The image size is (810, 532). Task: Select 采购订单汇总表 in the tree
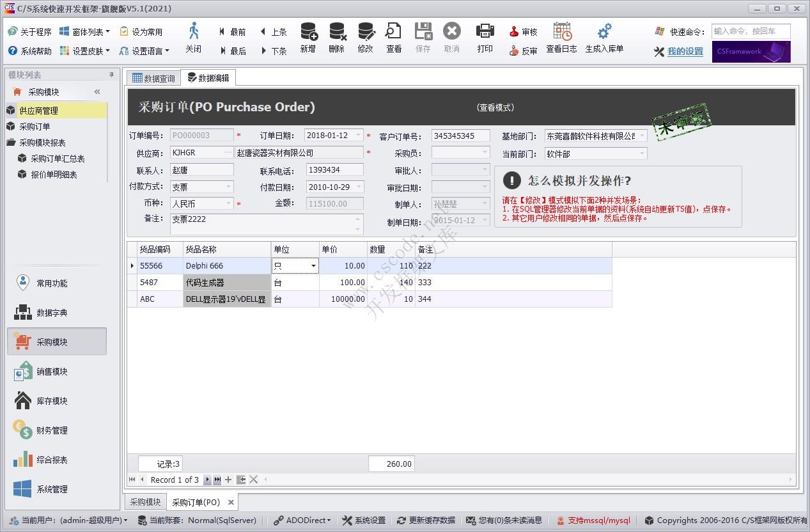click(58, 159)
